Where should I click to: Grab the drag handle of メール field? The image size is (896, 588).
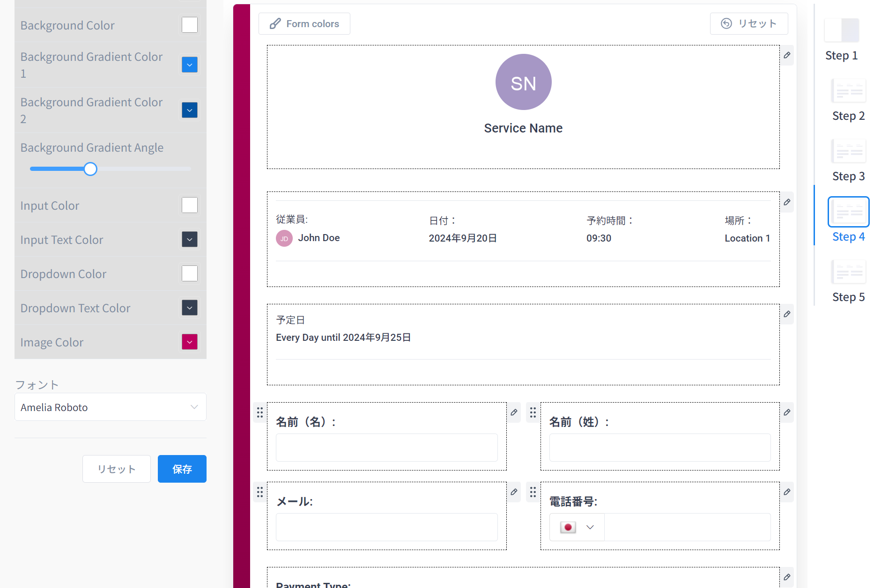click(x=260, y=492)
